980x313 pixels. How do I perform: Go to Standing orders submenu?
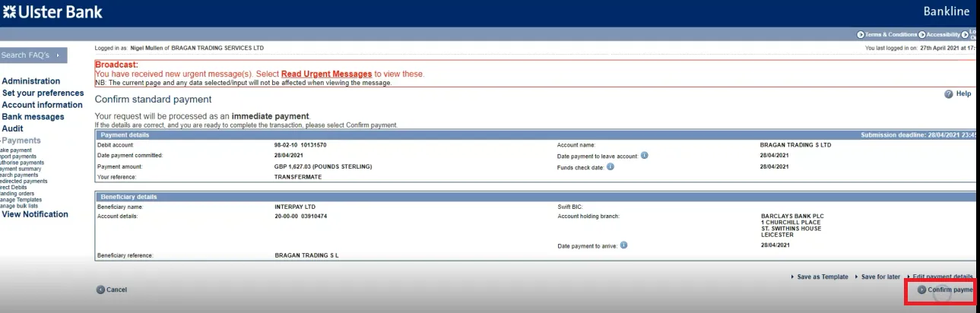click(x=17, y=194)
